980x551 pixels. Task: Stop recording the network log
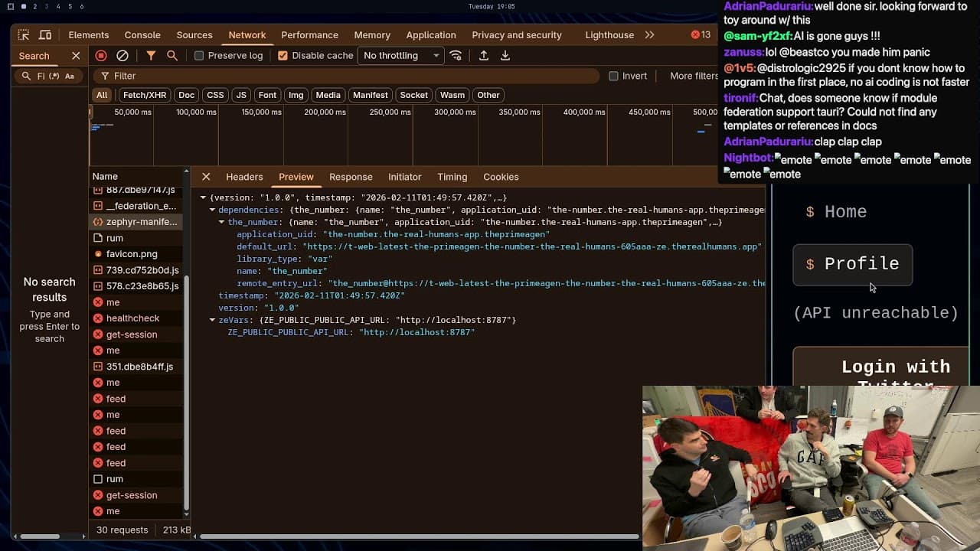pos(101,56)
